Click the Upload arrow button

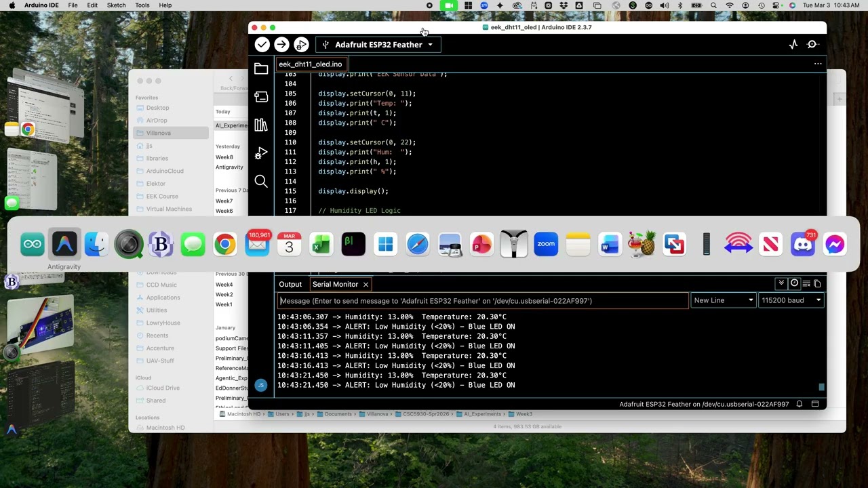tap(281, 45)
